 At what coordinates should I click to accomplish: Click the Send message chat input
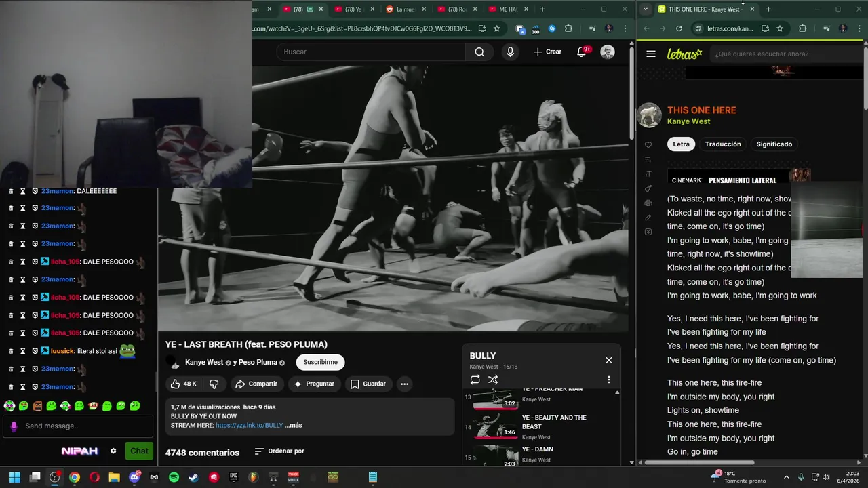pos(78,426)
